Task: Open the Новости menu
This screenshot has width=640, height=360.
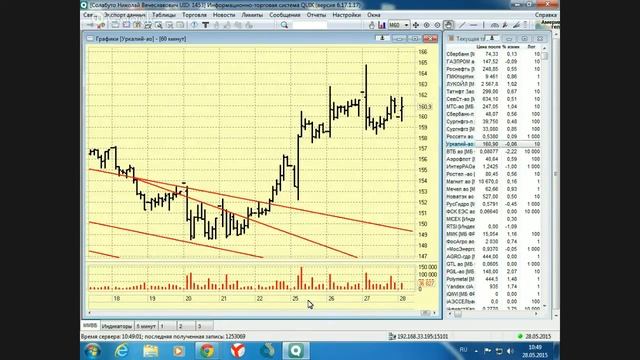Action: pyautogui.click(x=224, y=15)
